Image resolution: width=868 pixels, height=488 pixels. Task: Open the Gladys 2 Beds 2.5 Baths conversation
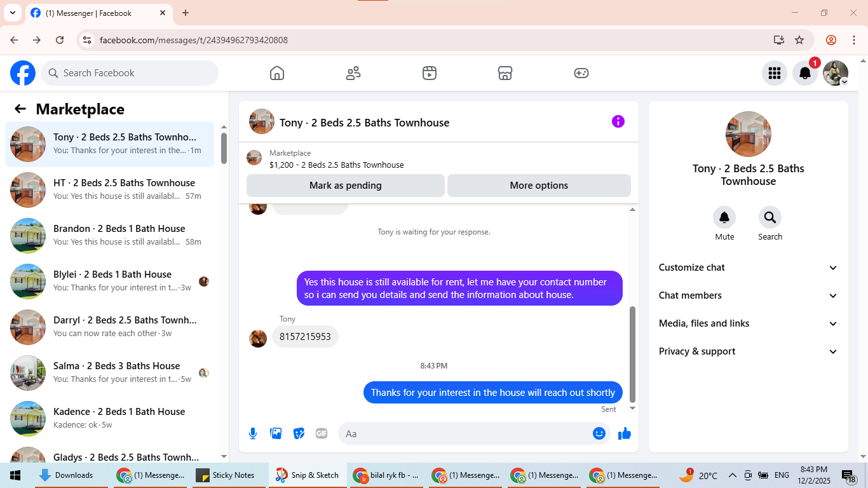click(110, 452)
